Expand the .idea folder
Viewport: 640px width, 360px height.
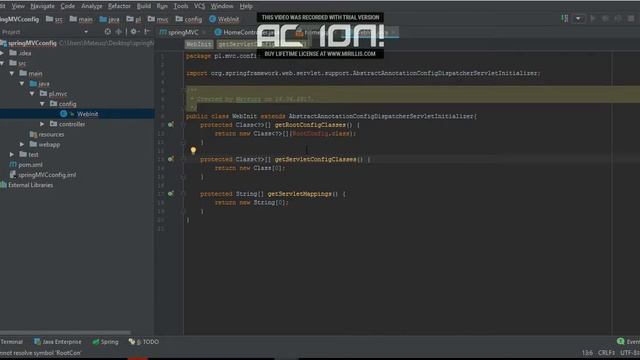pos(2,53)
